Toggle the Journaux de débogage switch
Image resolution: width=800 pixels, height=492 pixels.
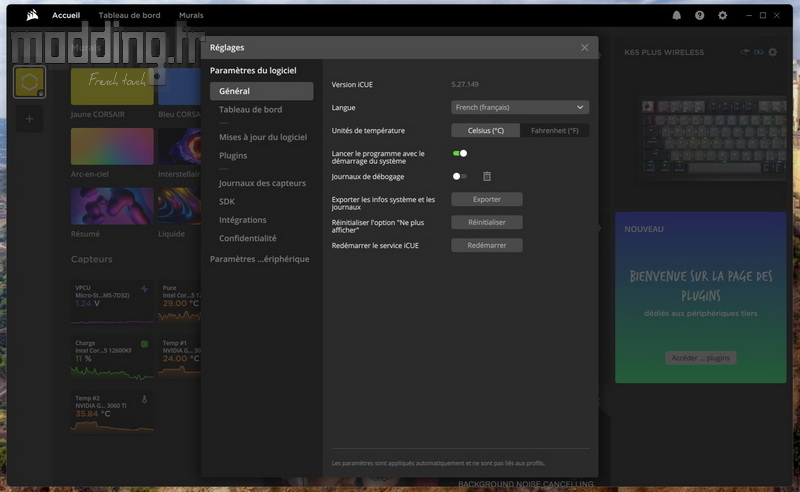460,177
